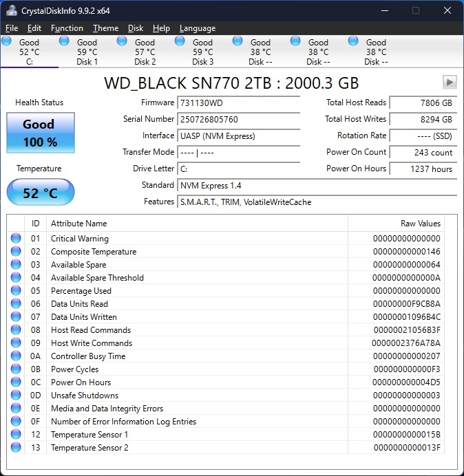464x476 pixels.
Task: Click Total Host Writes value 8294 GB
Action: (x=423, y=119)
